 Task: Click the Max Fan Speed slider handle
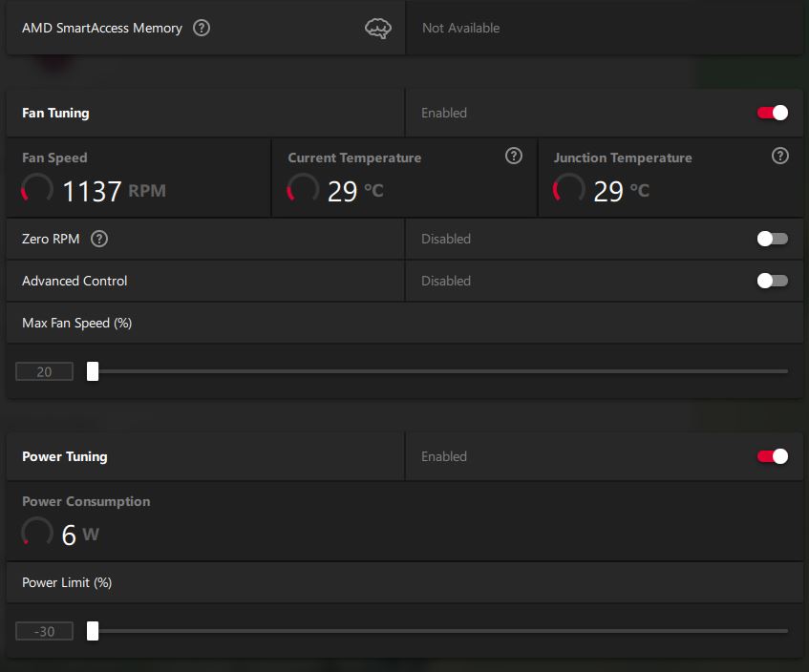tap(93, 371)
